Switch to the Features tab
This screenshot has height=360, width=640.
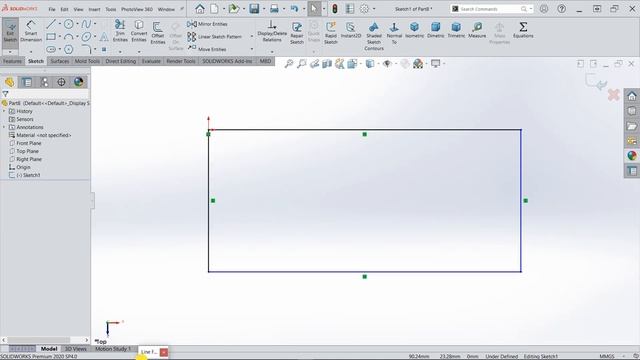pos(12,61)
